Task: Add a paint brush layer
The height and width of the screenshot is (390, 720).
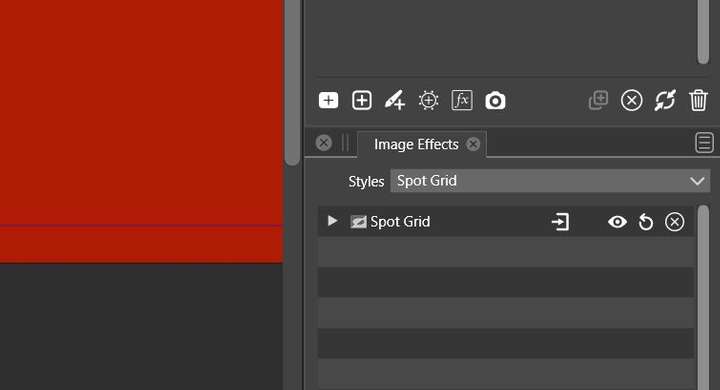Action: point(395,101)
